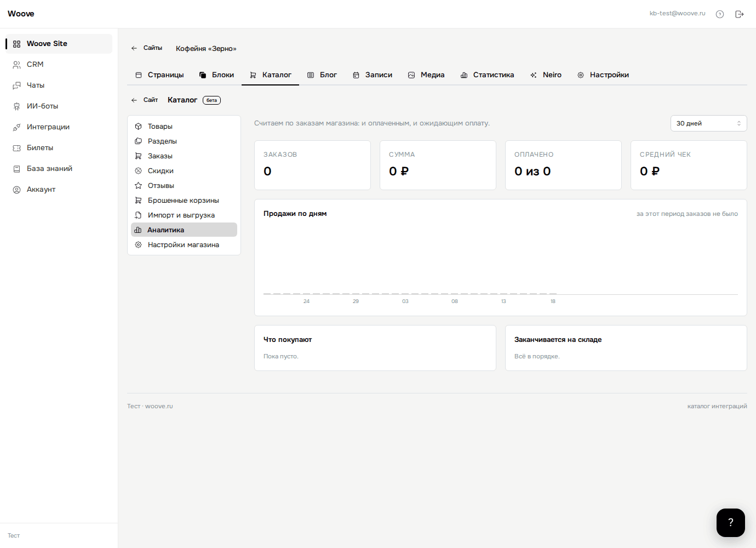Click the Брошенные корзины cart icon
Screen dimensions: 756x548
(x=139, y=201)
